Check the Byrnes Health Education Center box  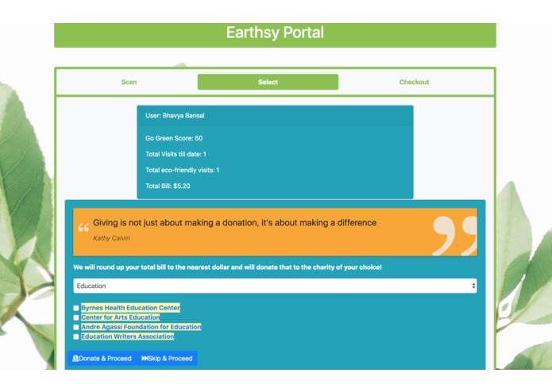point(76,308)
